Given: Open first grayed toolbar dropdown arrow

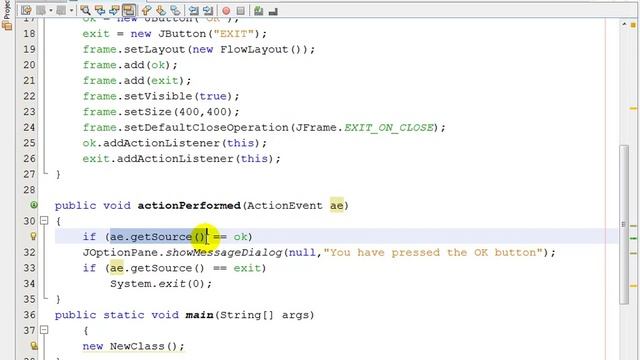Looking at the screenshot, I should click(51, 11).
